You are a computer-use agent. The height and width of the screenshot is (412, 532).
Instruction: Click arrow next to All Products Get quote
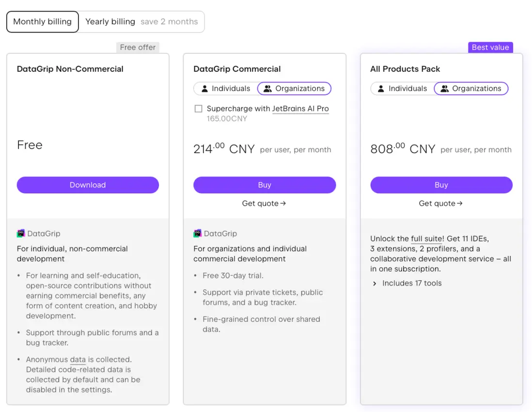pyautogui.click(x=460, y=204)
